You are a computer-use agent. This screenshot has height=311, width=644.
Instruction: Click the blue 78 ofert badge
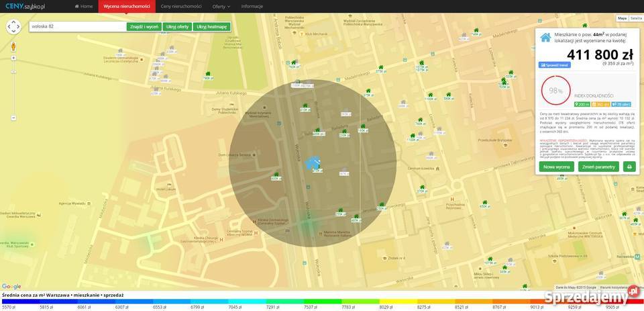tap(621, 105)
